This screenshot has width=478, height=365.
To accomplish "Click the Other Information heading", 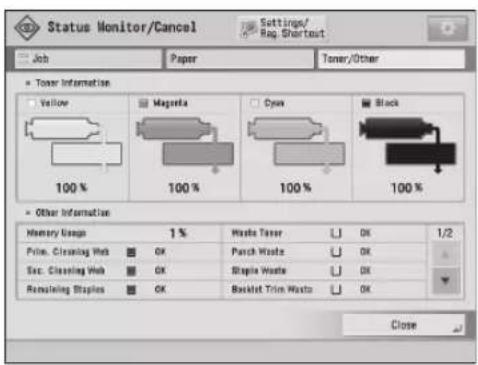I will coord(73,212).
